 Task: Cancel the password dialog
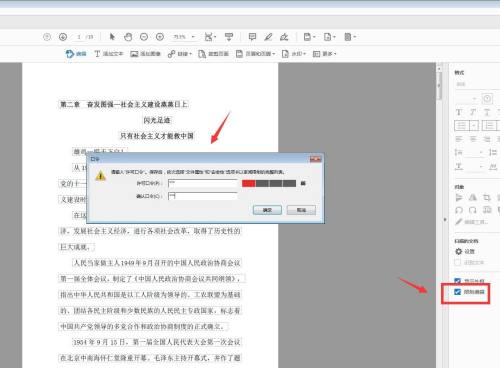click(301, 210)
